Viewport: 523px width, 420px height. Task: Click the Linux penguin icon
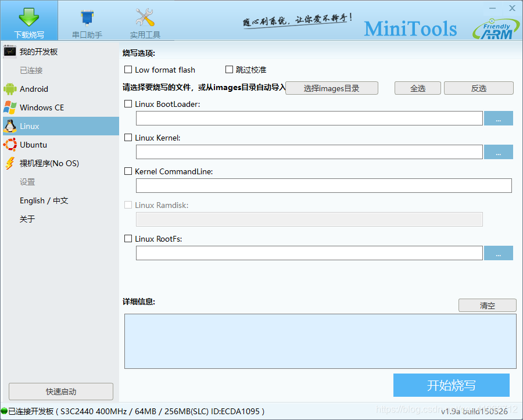click(10, 126)
